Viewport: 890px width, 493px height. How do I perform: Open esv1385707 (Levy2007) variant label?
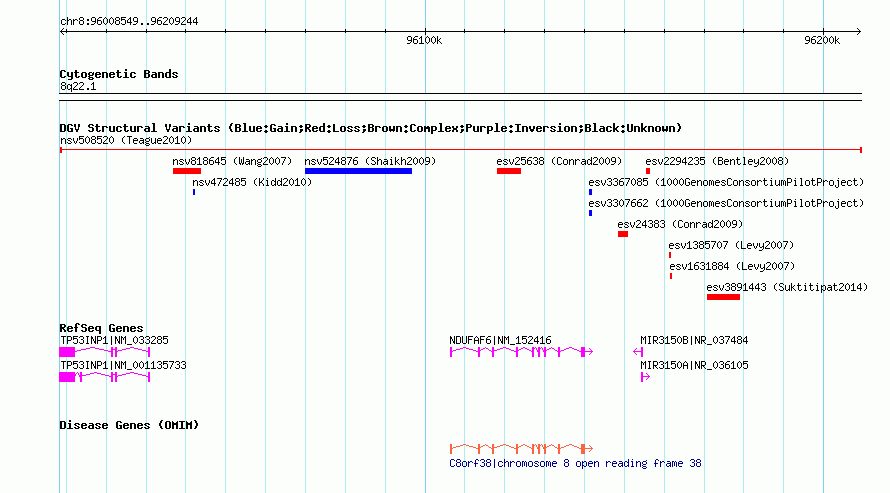coord(731,245)
